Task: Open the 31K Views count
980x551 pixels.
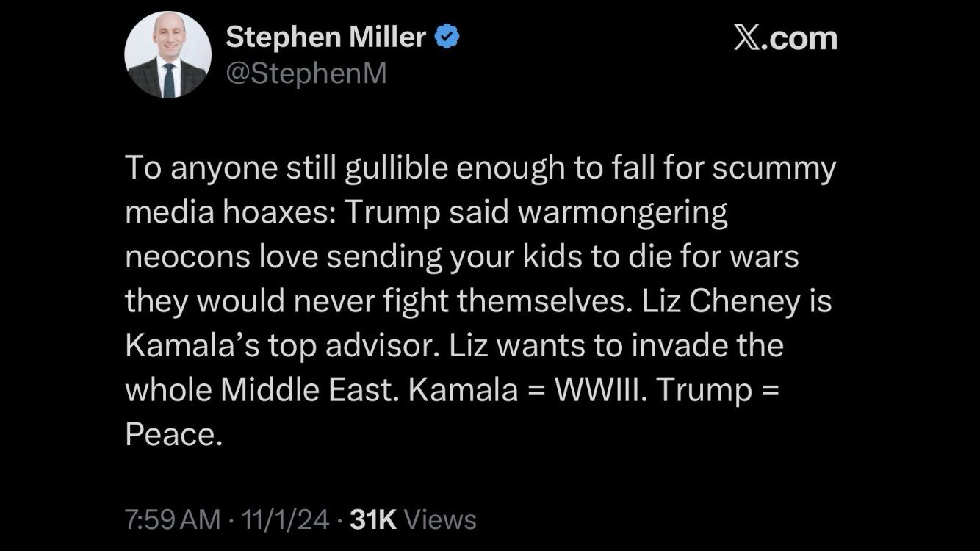Action: [414, 520]
